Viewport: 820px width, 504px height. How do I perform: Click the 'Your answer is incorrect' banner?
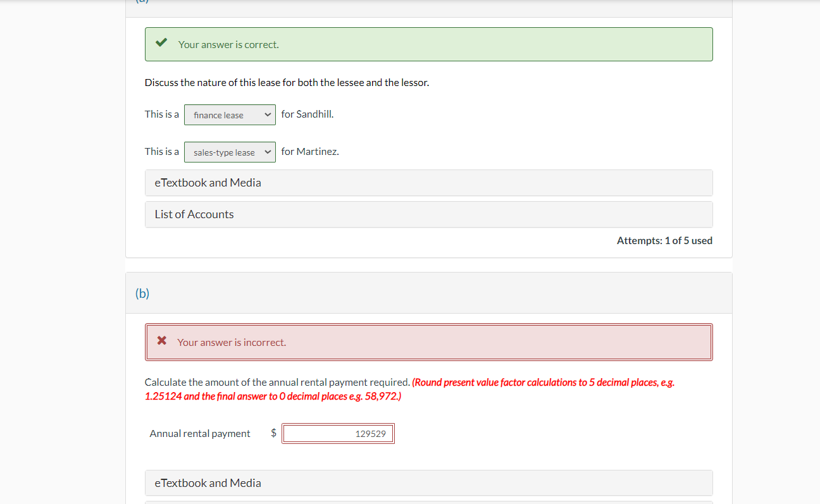tap(429, 342)
